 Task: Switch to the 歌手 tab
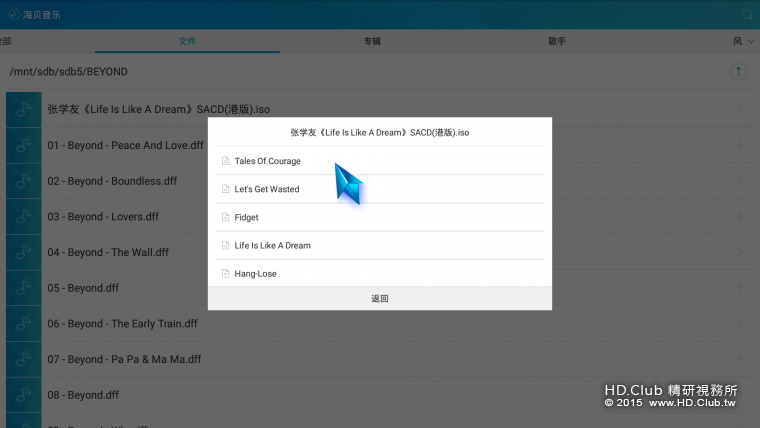click(x=557, y=41)
